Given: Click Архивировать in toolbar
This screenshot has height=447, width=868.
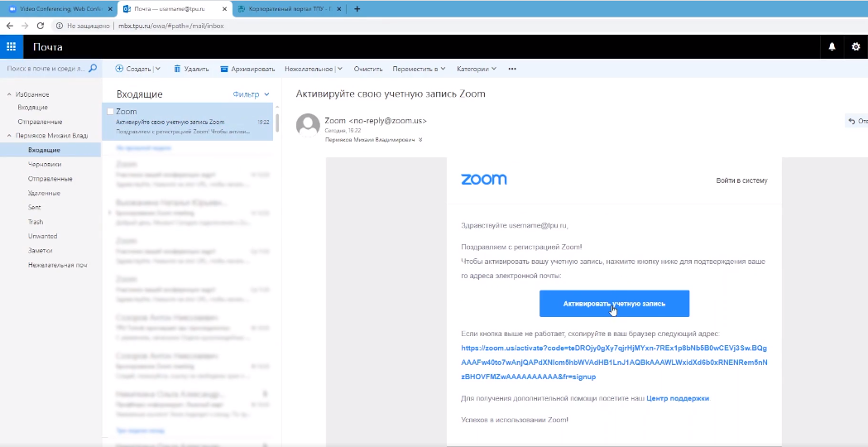Looking at the screenshot, I should tap(247, 69).
